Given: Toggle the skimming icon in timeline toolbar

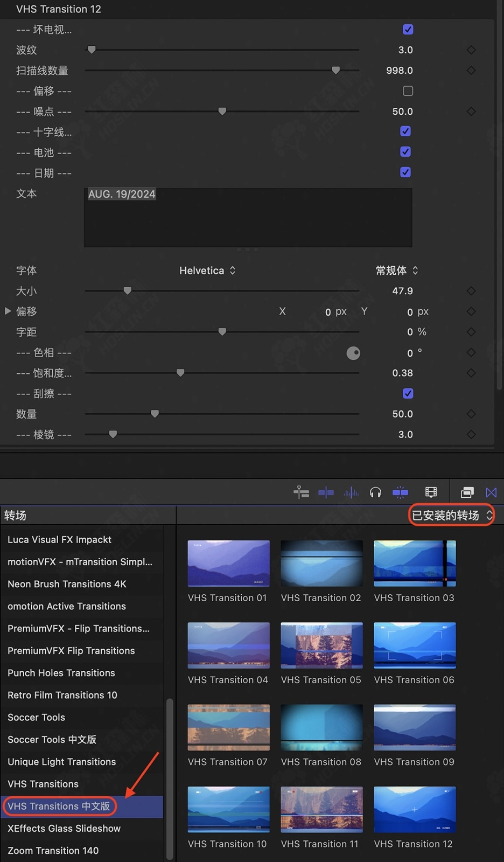Looking at the screenshot, I should 326,492.
